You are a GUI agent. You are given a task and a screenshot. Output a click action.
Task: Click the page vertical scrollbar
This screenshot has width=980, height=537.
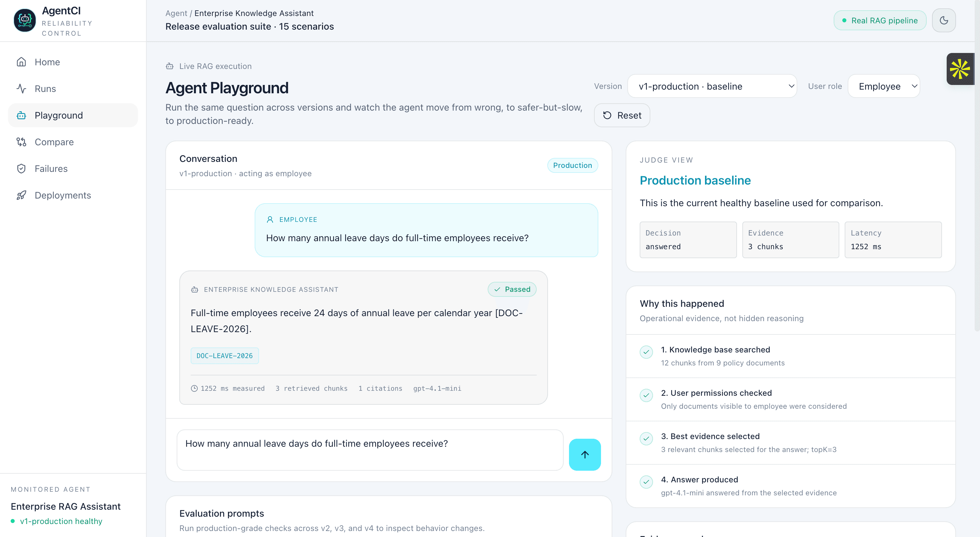pyautogui.click(x=977, y=166)
